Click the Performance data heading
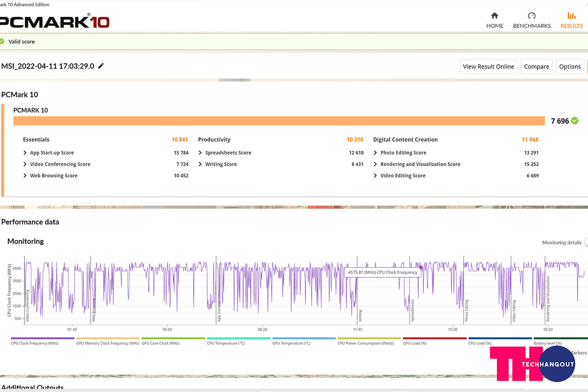 point(30,222)
